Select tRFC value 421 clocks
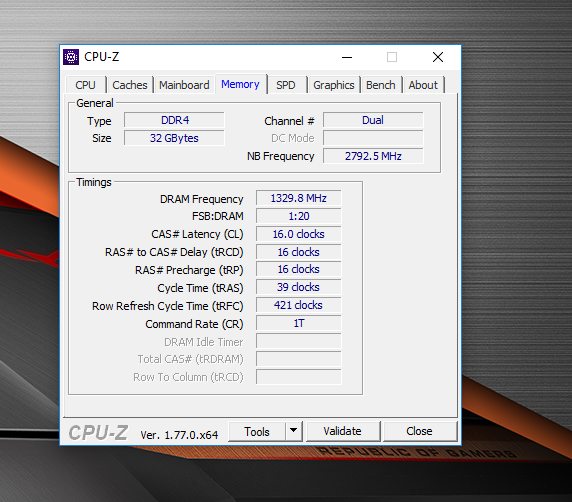 tap(298, 305)
